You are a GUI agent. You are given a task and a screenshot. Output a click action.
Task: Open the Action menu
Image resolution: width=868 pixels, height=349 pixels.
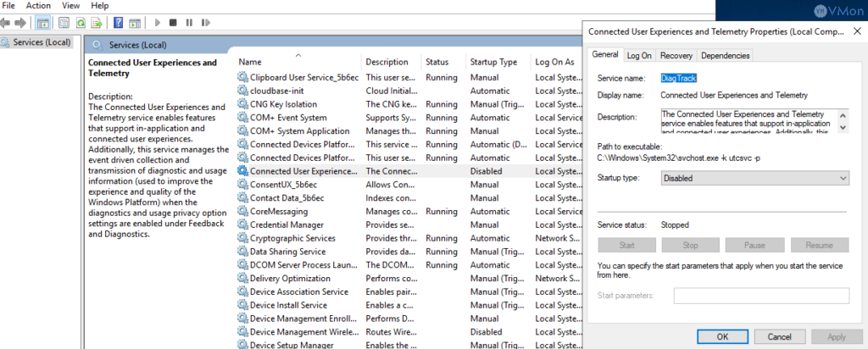pos(37,5)
